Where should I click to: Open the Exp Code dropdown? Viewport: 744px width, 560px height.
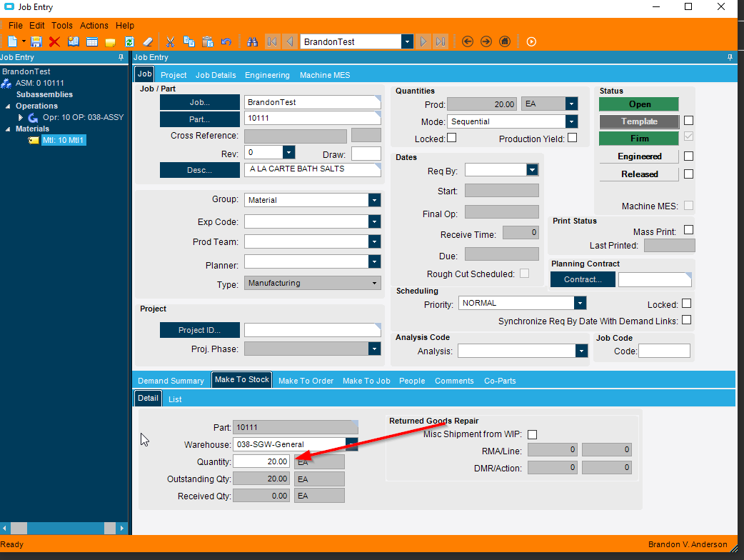tap(374, 221)
